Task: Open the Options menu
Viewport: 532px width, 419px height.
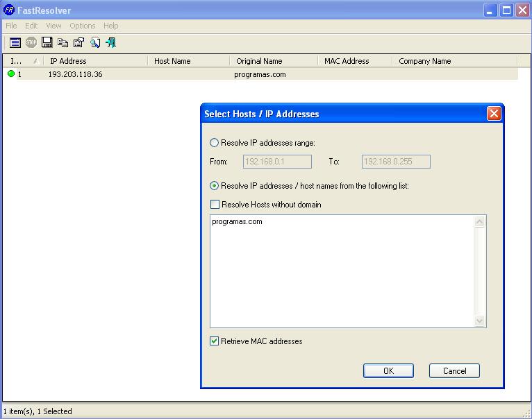Action: click(x=83, y=26)
